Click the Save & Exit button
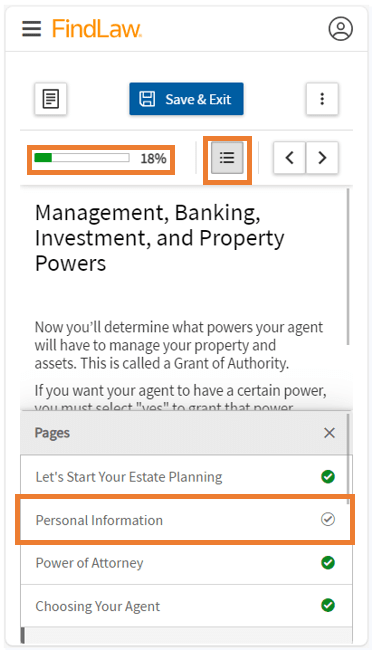 186,99
